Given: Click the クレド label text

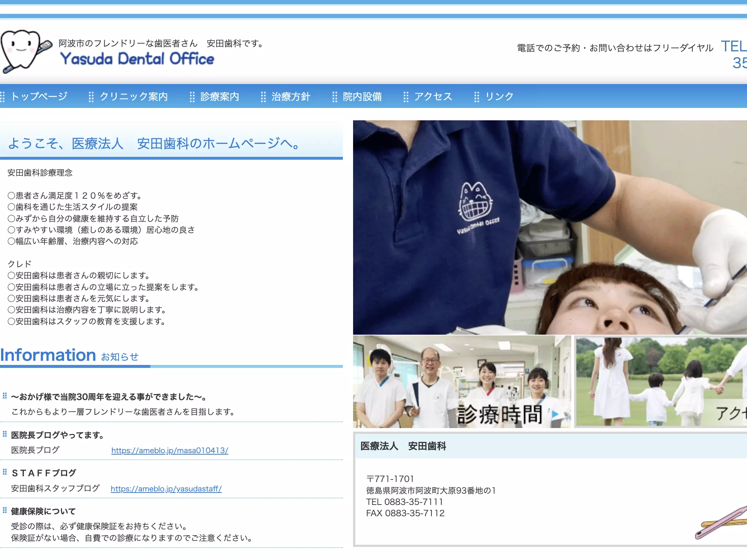Looking at the screenshot, I should click(20, 264).
